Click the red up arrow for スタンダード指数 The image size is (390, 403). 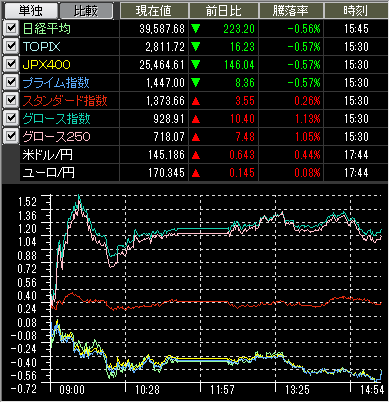click(x=196, y=101)
